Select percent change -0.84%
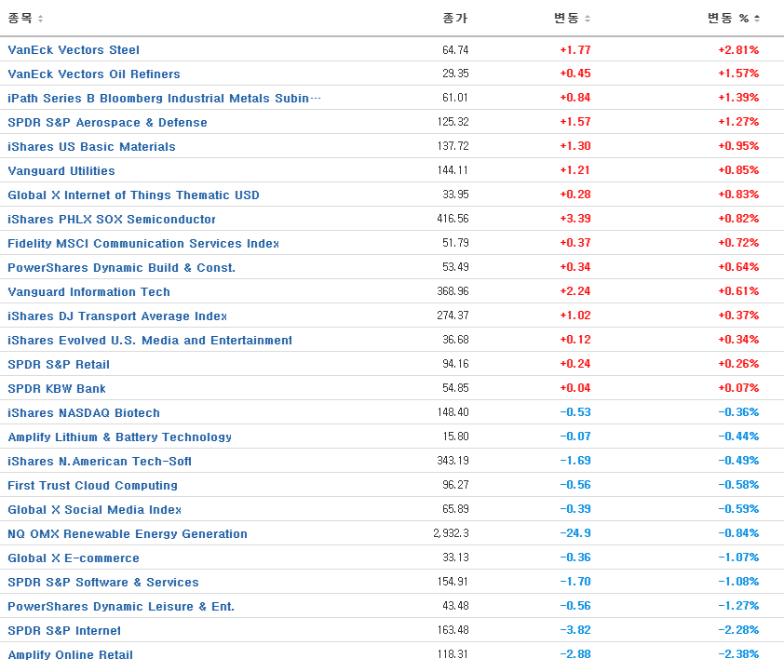Screen dimensions: 784x672 click(x=738, y=534)
